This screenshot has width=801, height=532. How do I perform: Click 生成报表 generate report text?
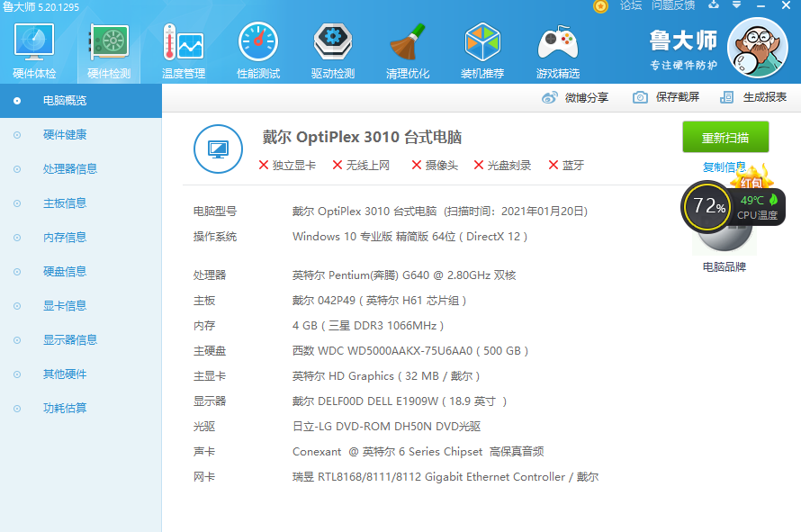point(764,97)
